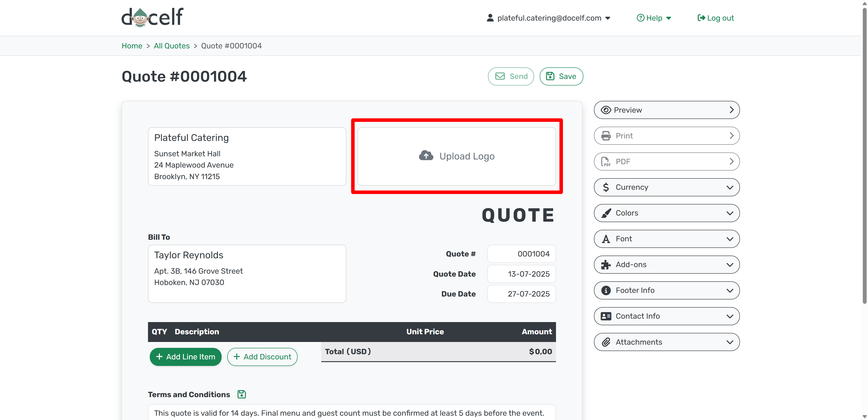Edit the Quote Date field 13-07-2025
The width and height of the screenshot is (868, 420).
[521, 274]
